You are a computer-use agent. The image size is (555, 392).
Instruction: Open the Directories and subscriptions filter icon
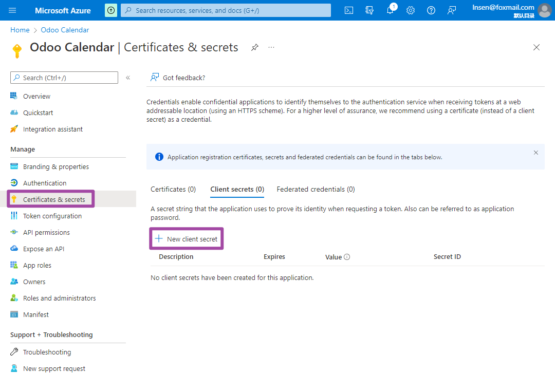[369, 10]
